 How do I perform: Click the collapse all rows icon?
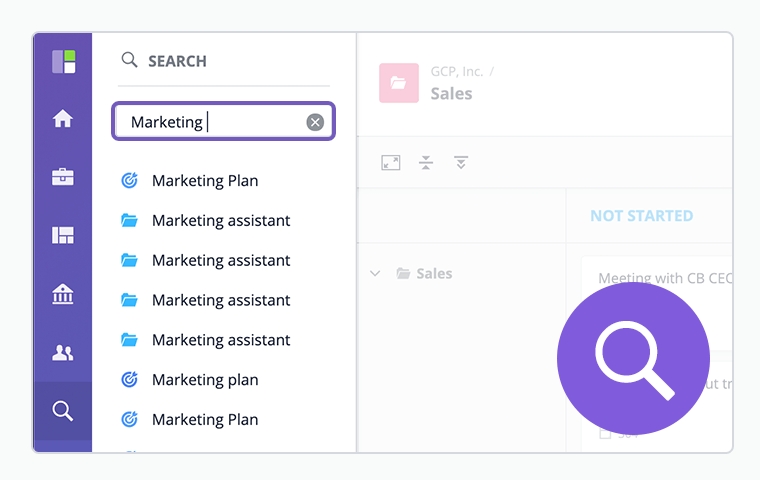point(426,162)
